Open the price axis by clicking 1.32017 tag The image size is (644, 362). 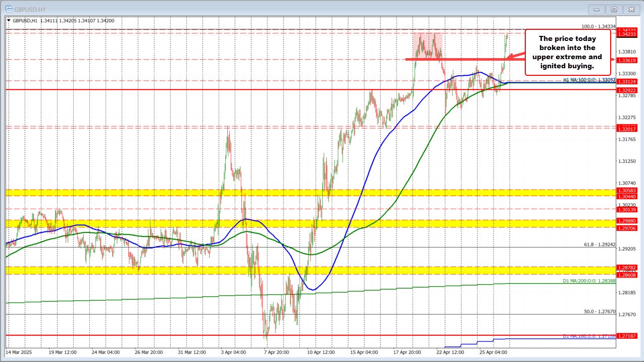(626, 129)
